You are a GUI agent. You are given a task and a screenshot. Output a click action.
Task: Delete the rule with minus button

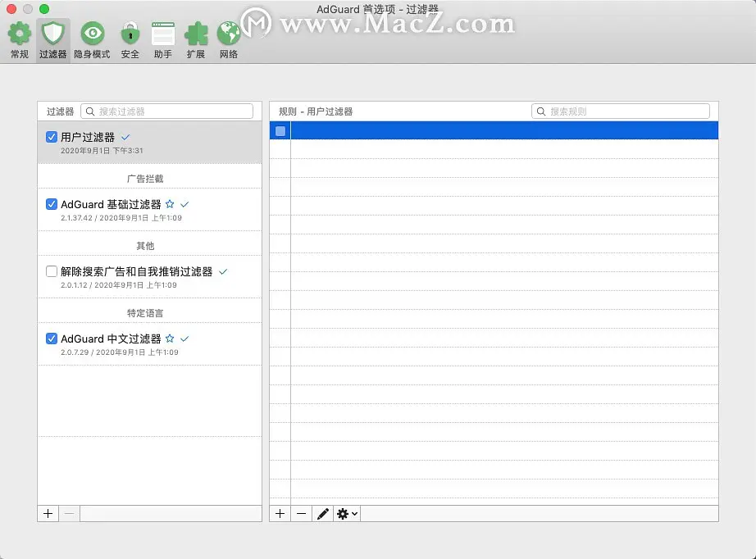click(x=302, y=514)
